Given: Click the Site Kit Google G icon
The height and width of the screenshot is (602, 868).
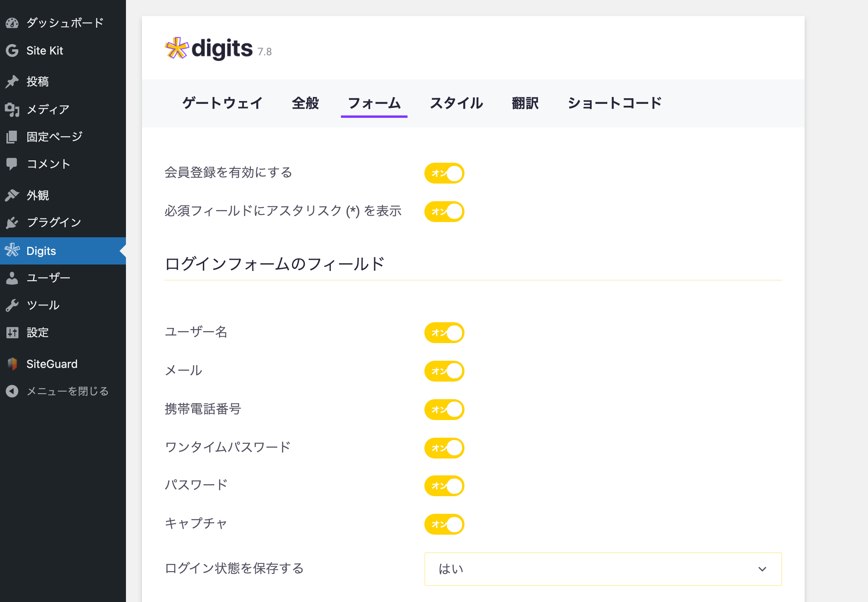Looking at the screenshot, I should [12, 51].
